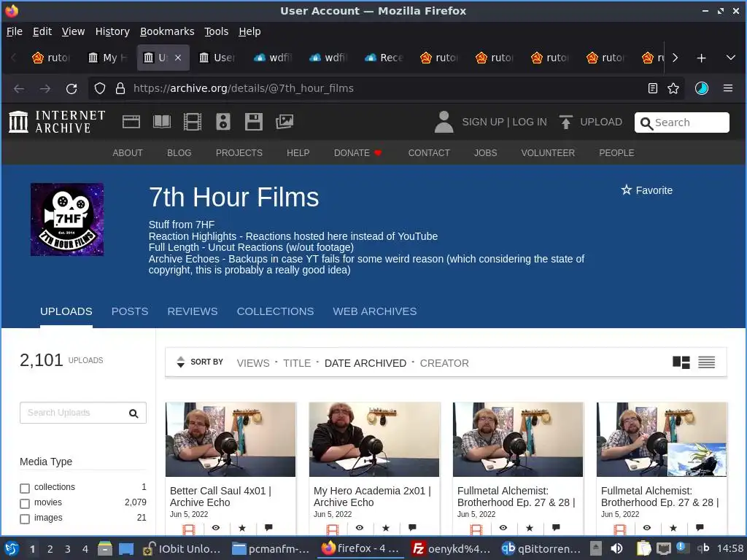Screen dimensions: 747x560
Task: Close the current User Account tab
Action: click(x=178, y=58)
